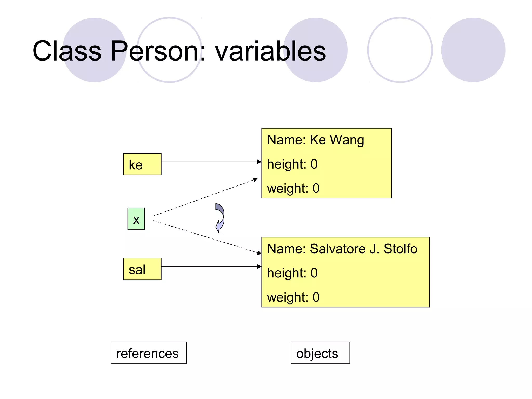Click 'weight: 0' in Salvatore object
This screenshot has width=532, height=399.
(x=293, y=297)
